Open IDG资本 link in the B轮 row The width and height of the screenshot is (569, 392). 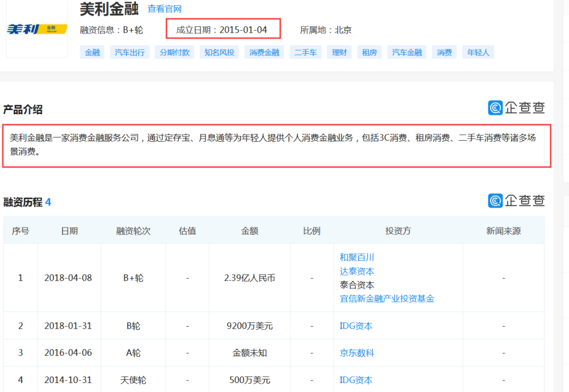(x=356, y=326)
